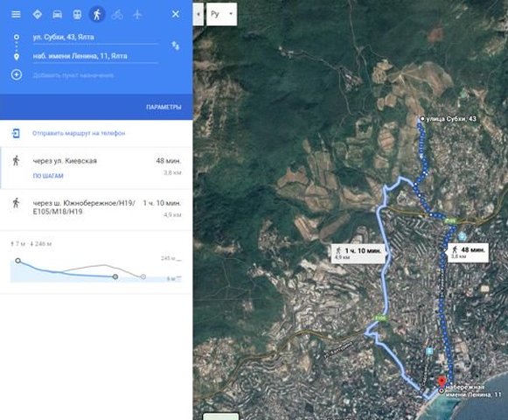
Task: Click набережная имени Ленина, 11 map label
Action: 473,391
